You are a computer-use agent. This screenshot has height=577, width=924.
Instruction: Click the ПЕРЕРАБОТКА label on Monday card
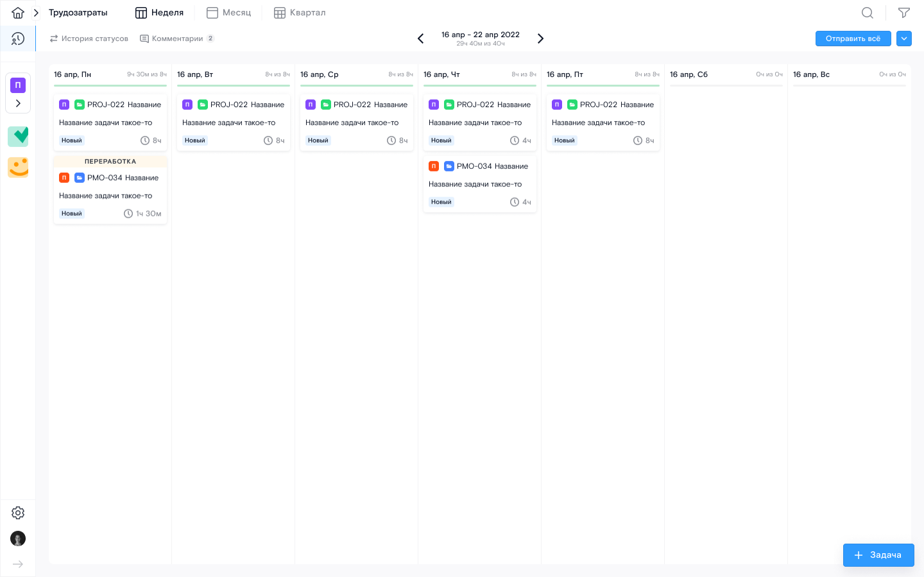point(110,162)
